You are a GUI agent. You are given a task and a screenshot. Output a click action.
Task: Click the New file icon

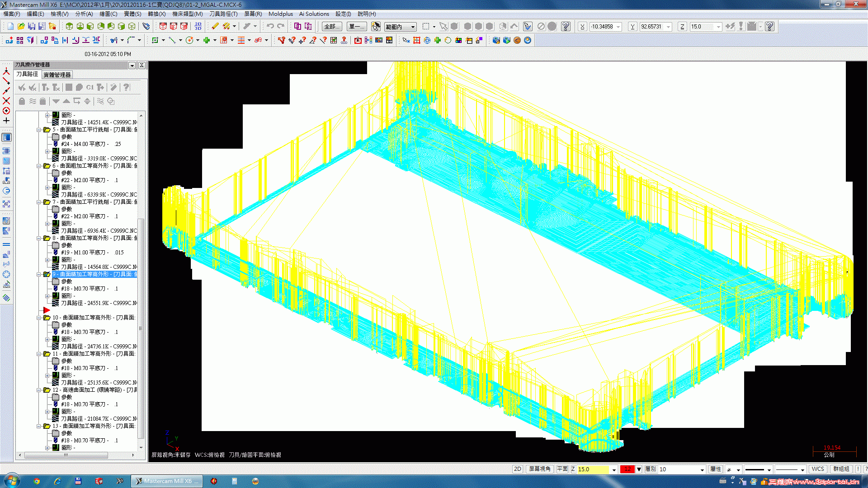(10, 26)
